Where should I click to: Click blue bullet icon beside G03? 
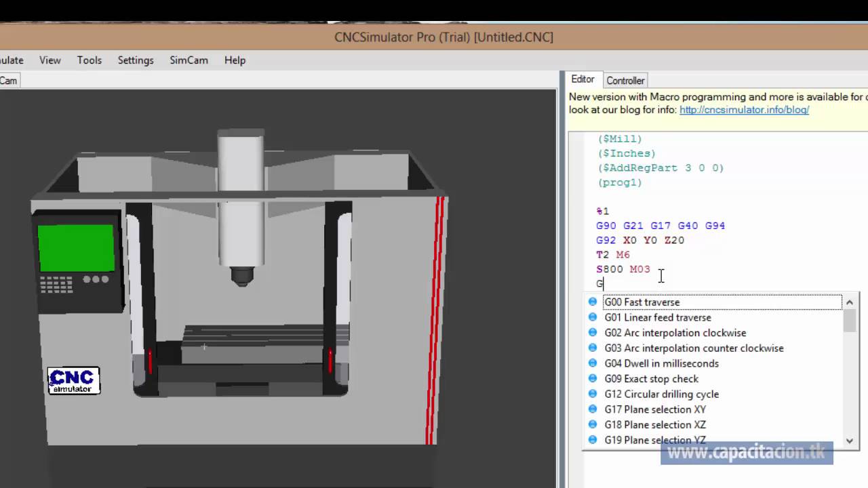point(593,348)
